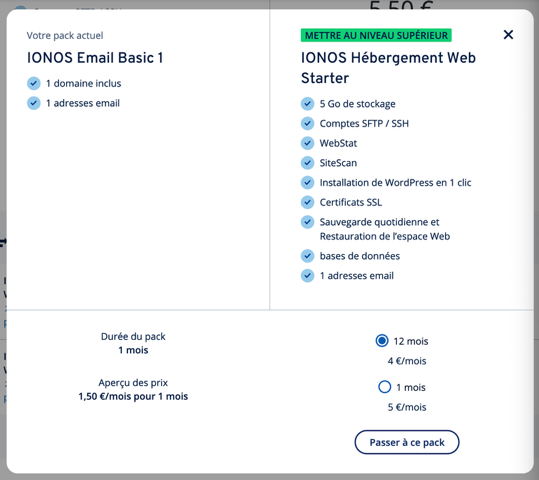Click the Comptes SFTP / SSH text
539x480 pixels.
(364, 123)
